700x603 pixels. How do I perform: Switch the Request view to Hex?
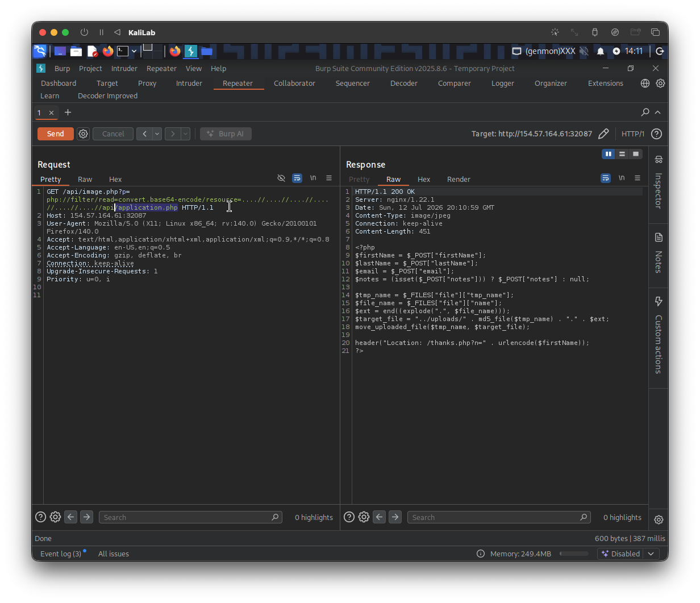point(115,179)
